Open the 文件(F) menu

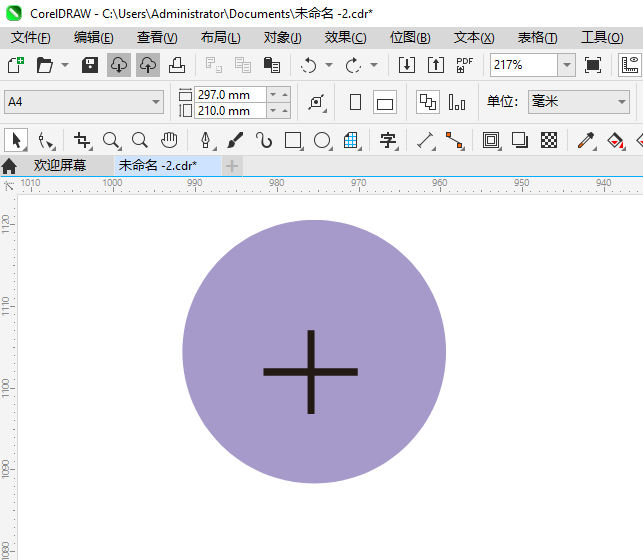pos(30,37)
